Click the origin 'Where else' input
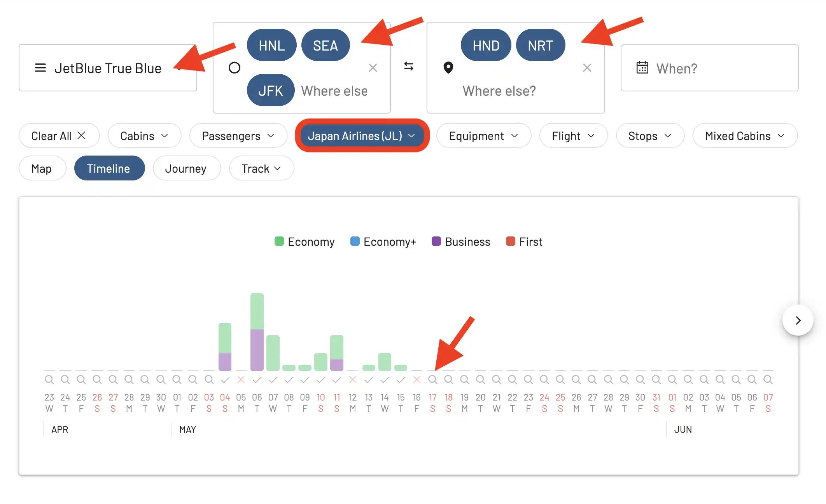Viewport: 826px width, 504px height. [x=334, y=91]
